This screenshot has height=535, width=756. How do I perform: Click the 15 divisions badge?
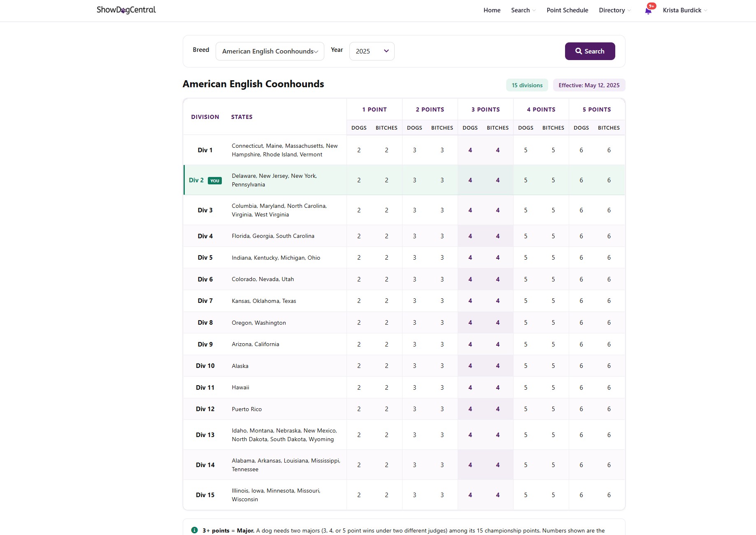pos(527,85)
